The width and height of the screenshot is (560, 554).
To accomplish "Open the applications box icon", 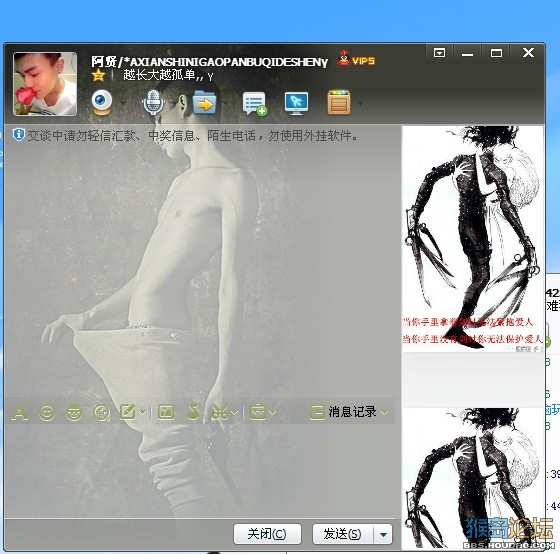I will [339, 103].
